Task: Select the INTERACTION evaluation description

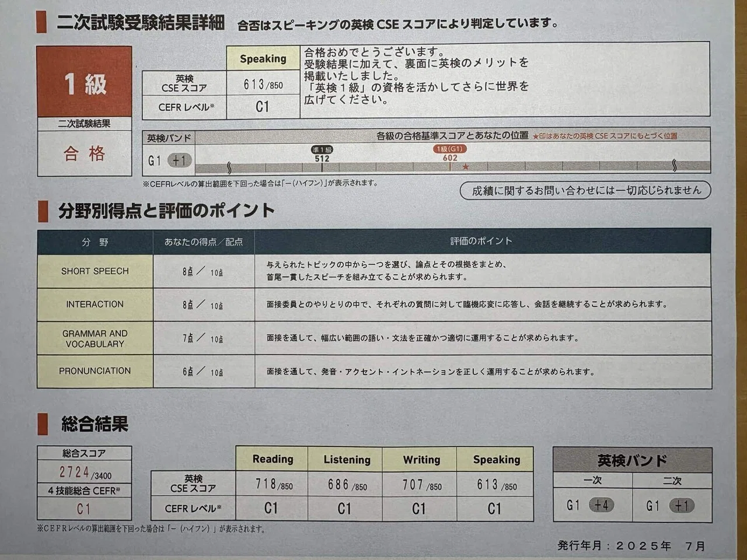Action: click(x=467, y=304)
